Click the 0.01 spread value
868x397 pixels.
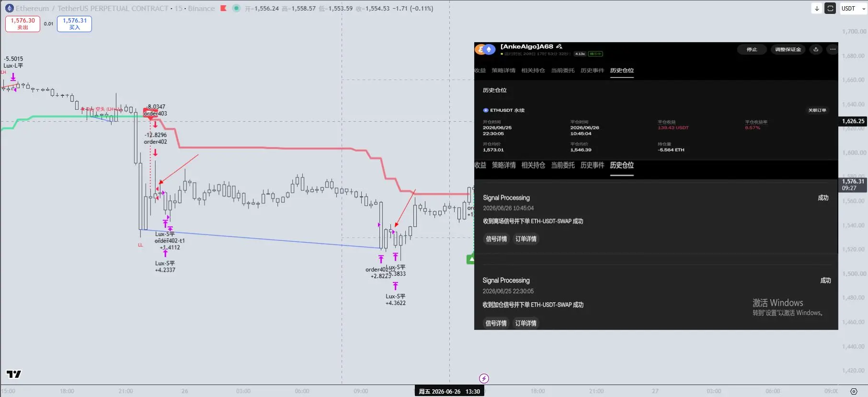49,23
